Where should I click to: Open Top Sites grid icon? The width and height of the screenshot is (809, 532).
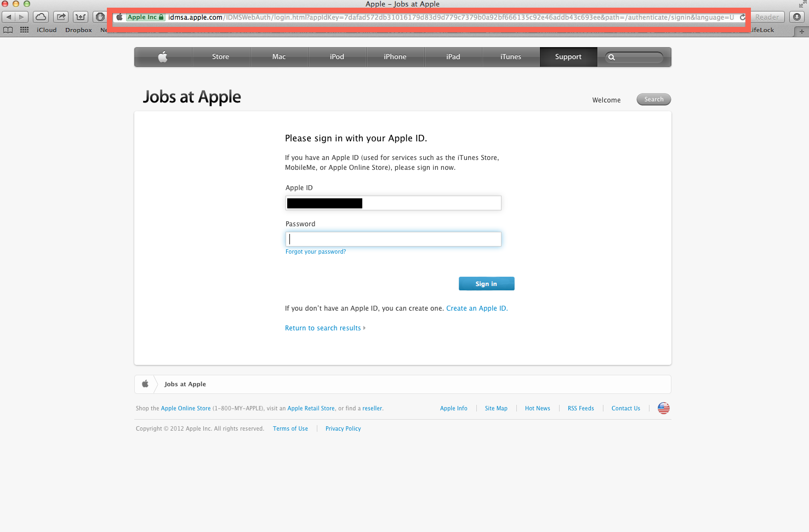24,30
